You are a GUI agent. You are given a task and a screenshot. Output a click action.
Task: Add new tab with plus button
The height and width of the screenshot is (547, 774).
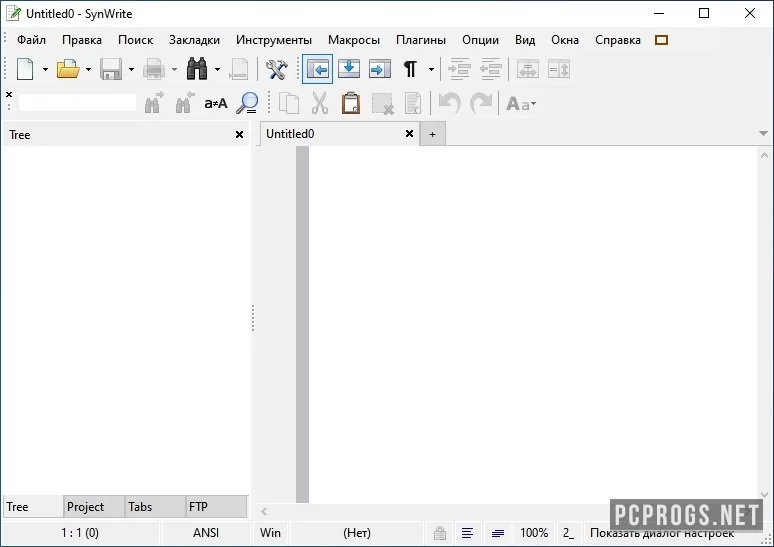pos(432,134)
